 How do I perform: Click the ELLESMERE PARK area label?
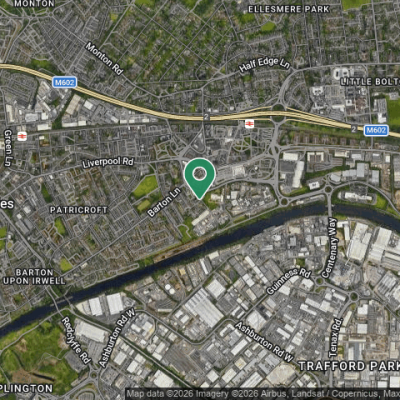289,9
